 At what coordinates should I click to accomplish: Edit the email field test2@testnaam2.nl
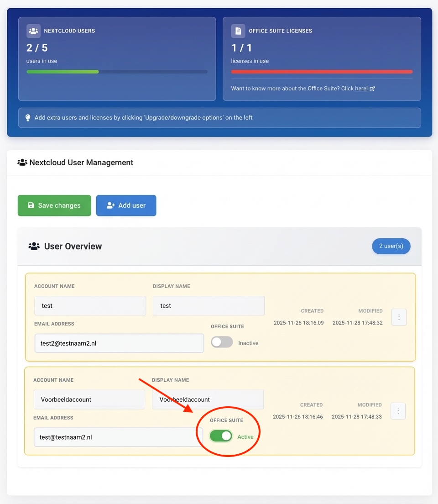coord(119,343)
